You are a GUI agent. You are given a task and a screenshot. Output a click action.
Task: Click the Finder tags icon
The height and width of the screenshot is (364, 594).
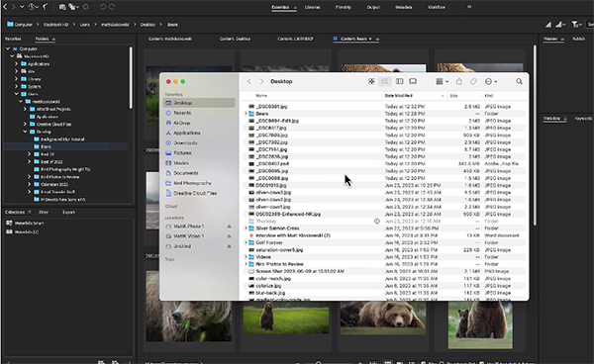pos(473,81)
